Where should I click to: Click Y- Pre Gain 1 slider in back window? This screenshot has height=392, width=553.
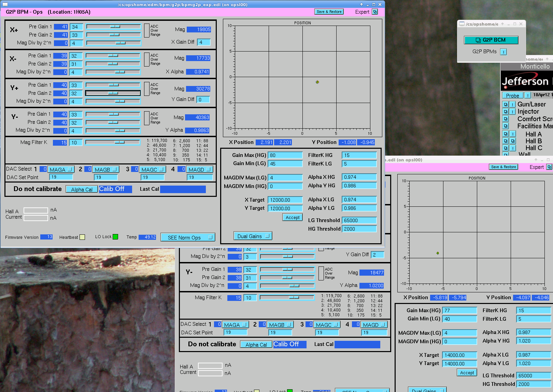click(287, 269)
